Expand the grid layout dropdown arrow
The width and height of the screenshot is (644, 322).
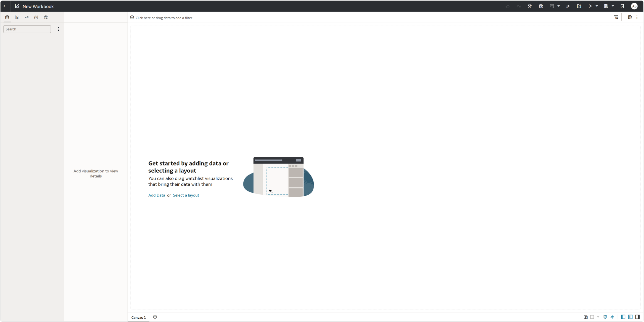598,317
